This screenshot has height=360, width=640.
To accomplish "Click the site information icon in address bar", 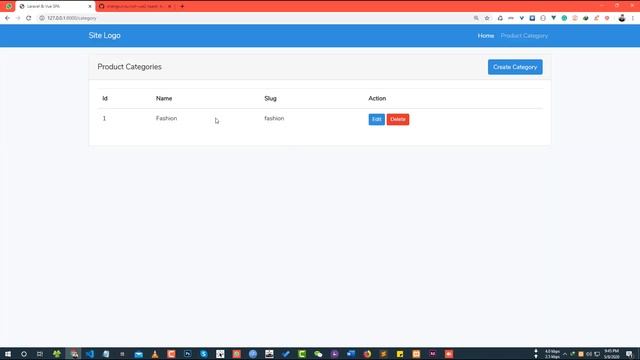I will pos(42,18).
